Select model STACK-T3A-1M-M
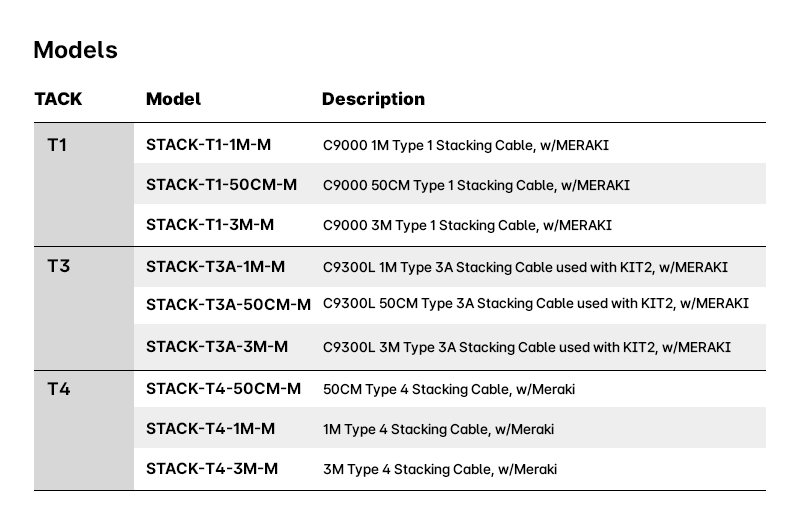 (x=215, y=267)
